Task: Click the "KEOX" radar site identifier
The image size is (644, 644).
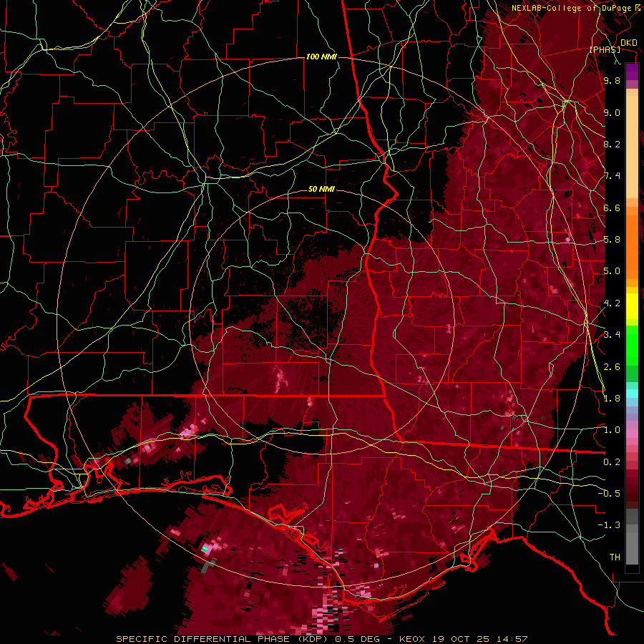Action: (x=413, y=639)
